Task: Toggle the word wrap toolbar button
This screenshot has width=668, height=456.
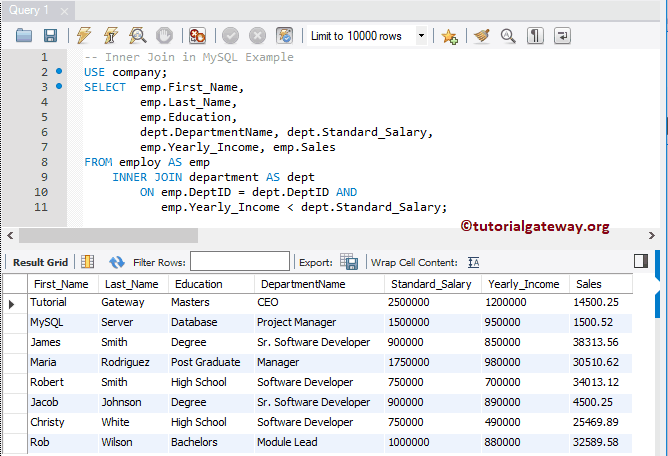Action: coord(562,35)
